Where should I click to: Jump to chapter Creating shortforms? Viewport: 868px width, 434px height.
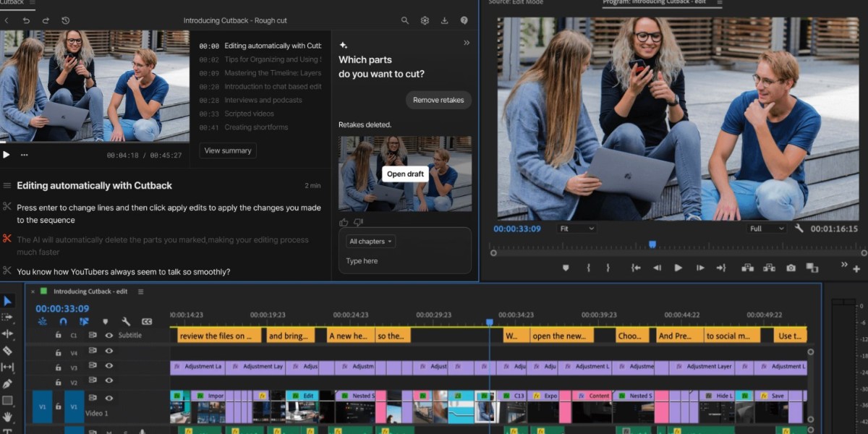click(244, 127)
